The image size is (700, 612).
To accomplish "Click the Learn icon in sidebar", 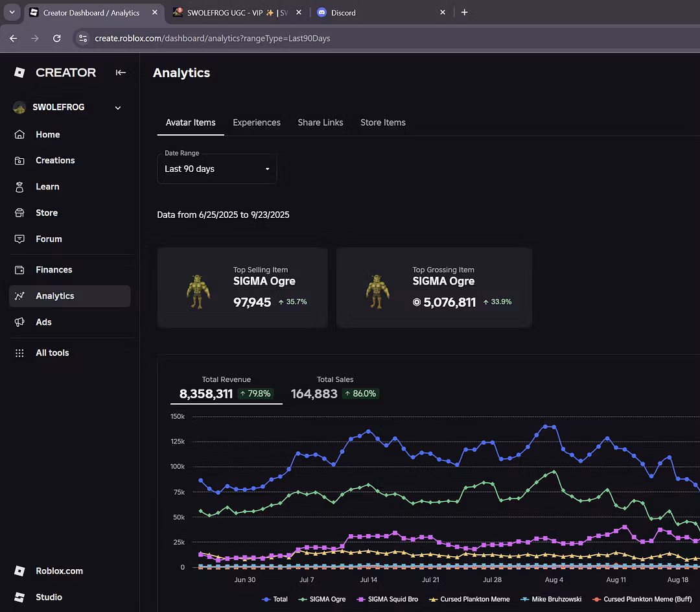I will (x=19, y=187).
